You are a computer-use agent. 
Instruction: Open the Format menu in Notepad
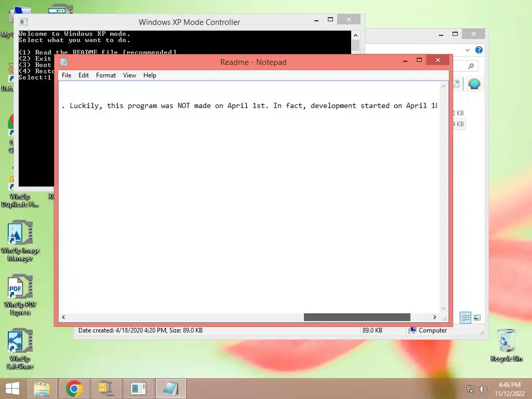106,75
